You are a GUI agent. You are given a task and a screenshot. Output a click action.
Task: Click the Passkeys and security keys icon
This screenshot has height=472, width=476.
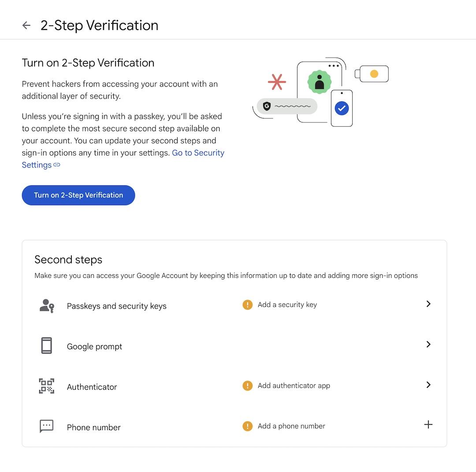(x=47, y=306)
